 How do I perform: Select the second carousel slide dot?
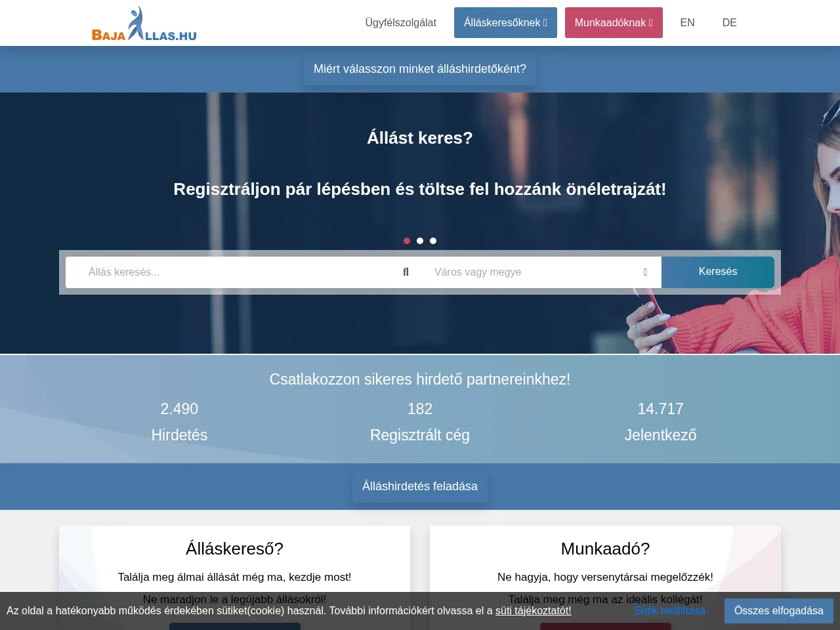tap(420, 241)
